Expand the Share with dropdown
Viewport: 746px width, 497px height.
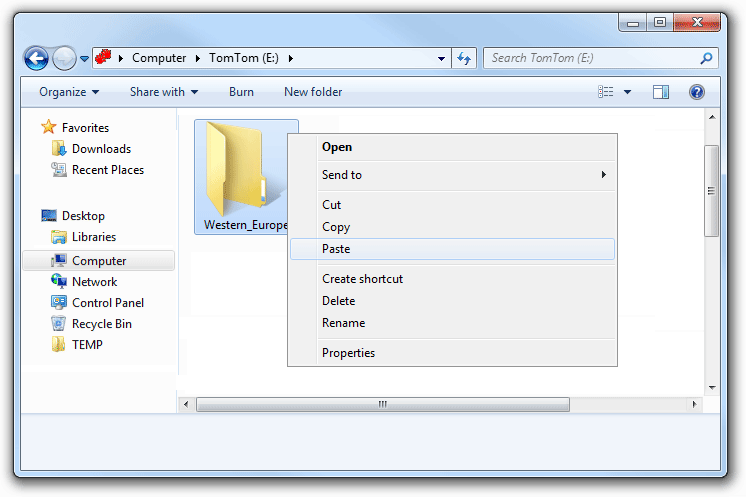[164, 92]
